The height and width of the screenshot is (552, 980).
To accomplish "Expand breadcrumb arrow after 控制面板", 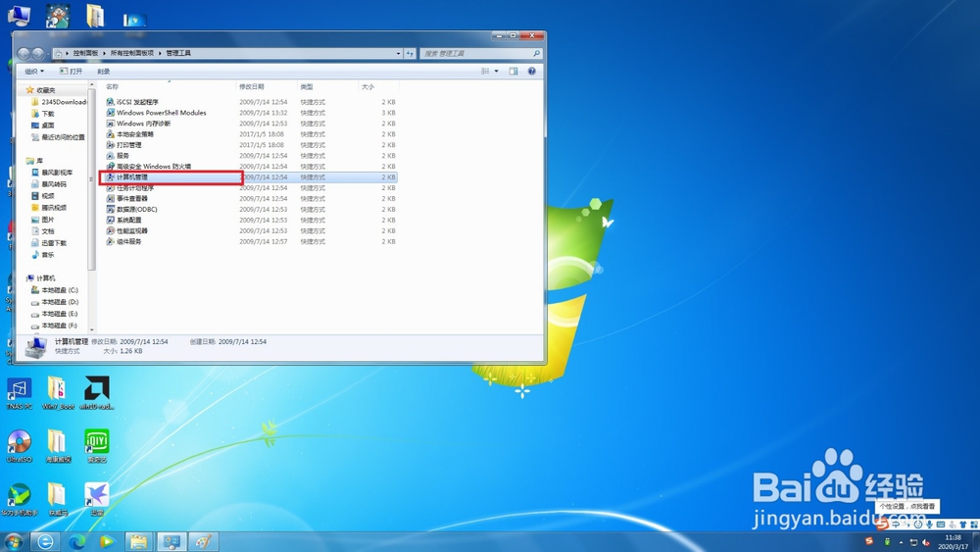I will pos(105,53).
